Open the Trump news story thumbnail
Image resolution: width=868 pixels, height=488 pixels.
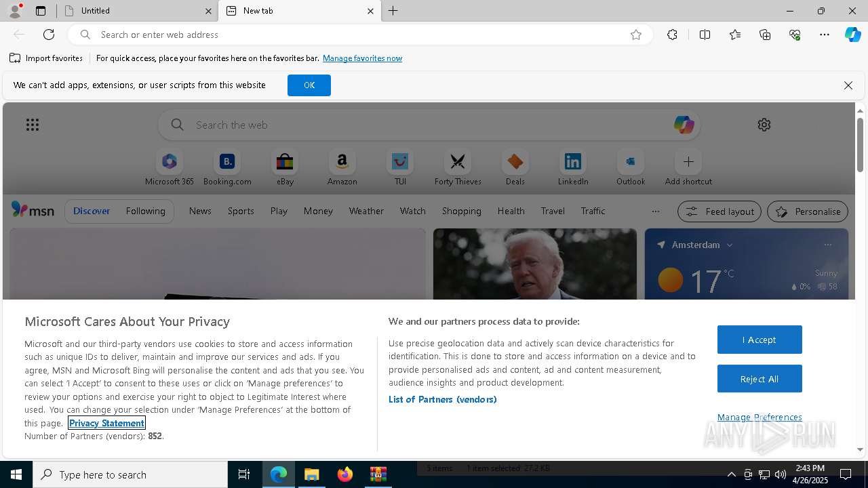point(535,264)
